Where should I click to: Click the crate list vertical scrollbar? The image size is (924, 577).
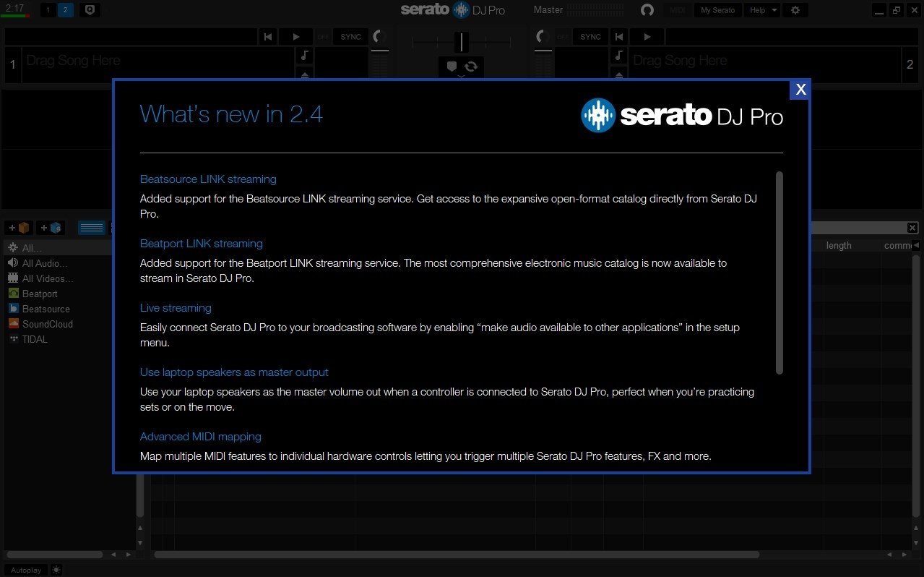pyautogui.click(x=140, y=495)
